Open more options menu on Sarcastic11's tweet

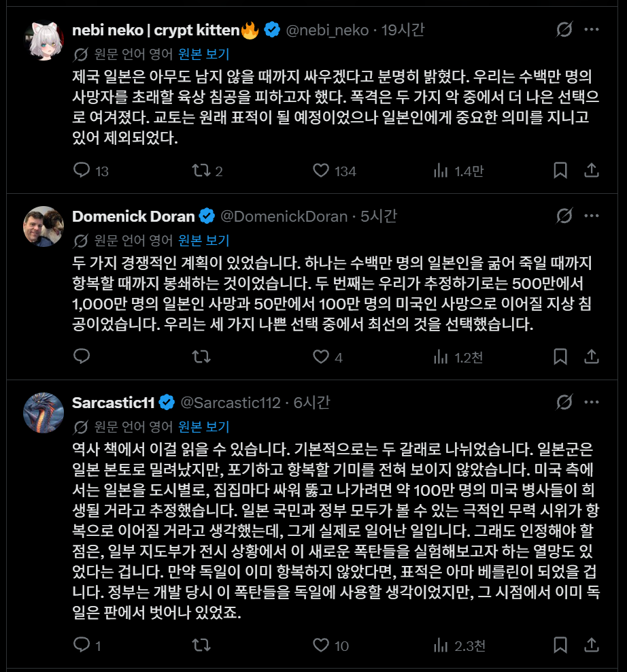tap(592, 403)
